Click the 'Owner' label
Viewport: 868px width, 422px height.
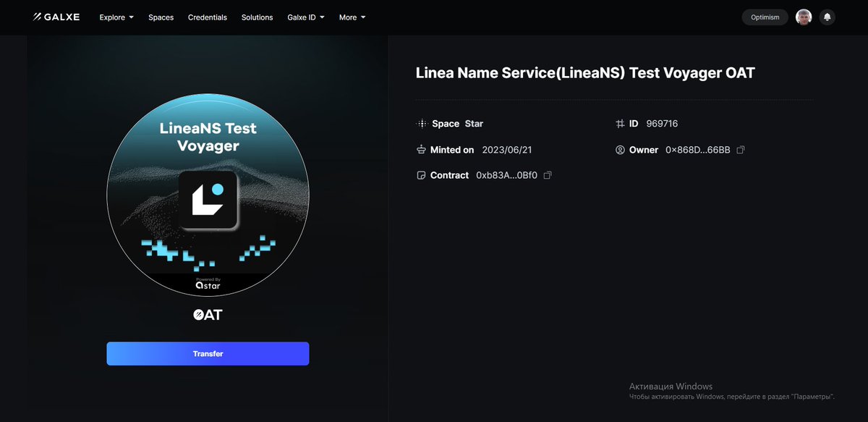[644, 150]
